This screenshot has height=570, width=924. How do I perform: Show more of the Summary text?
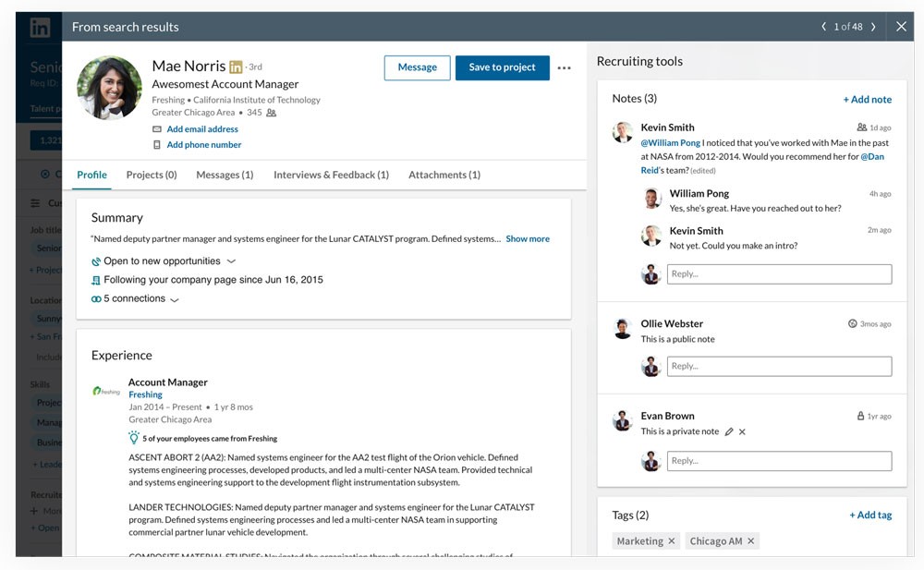(528, 238)
